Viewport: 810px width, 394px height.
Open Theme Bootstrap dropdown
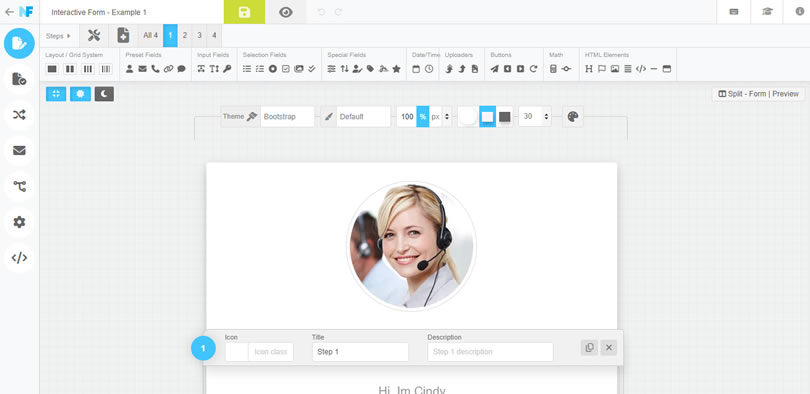click(x=288, y=117)
